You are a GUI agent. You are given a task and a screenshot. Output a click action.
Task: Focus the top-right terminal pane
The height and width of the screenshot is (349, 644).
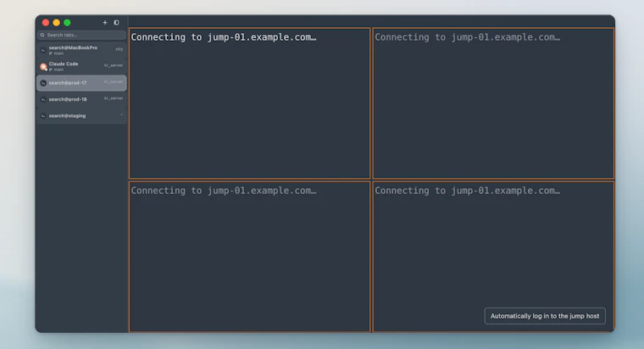click(x=493, y=103)
